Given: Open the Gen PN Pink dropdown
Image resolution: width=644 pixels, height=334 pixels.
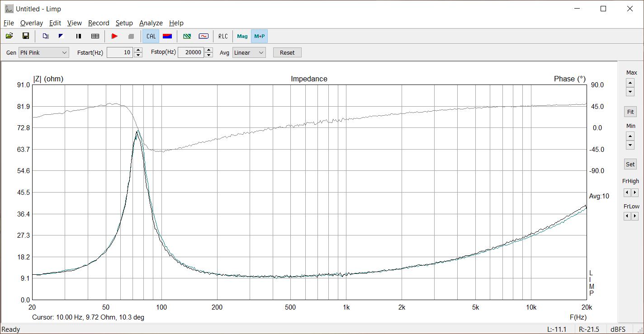Looking at the screenshot, I should [x=43, y=53].
